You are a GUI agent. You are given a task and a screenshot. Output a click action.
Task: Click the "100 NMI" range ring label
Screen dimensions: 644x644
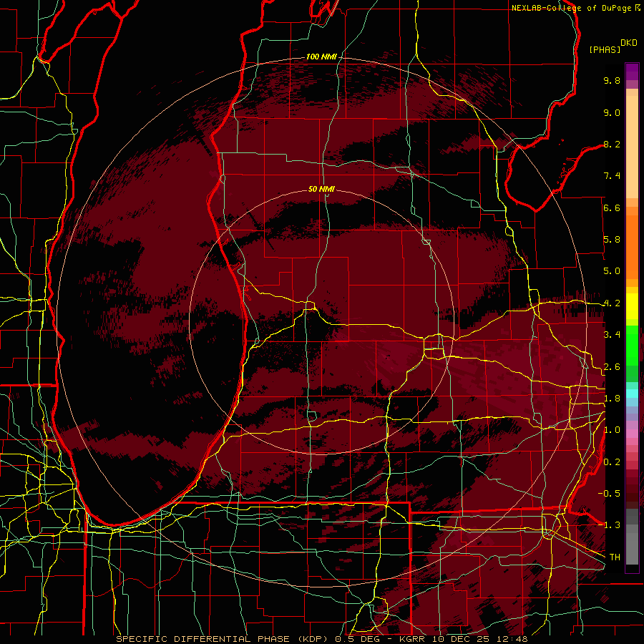tap(321, 57)
